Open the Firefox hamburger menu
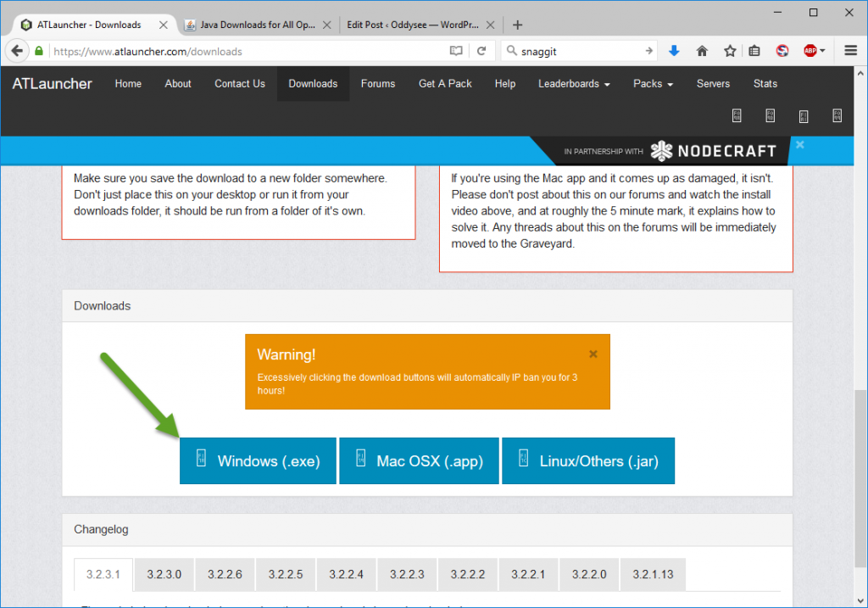The width and height of the screenshot is (868, 608). click(x=851, y=51)
